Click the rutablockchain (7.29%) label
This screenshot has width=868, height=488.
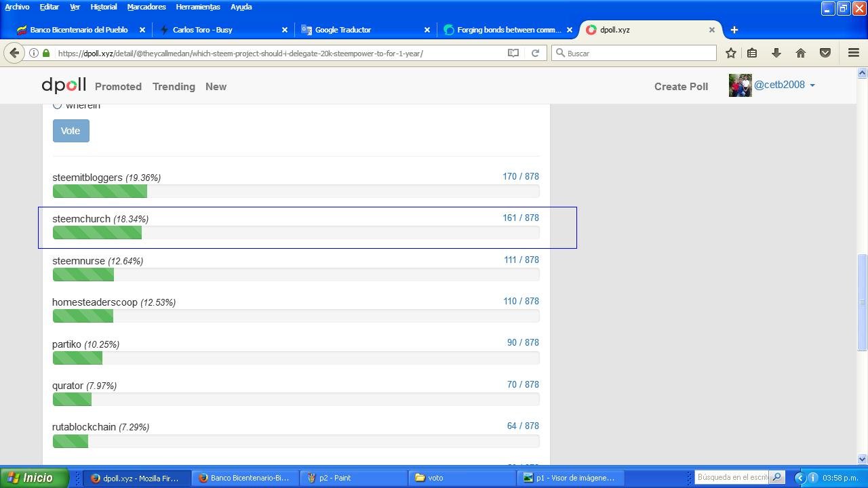101,427
